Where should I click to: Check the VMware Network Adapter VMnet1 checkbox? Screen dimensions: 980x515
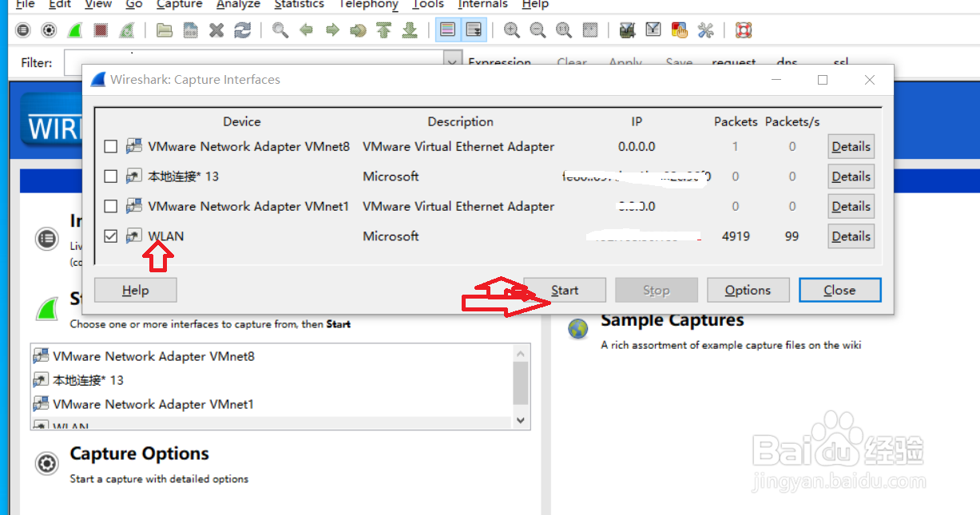pyautogui.click(x=111, y=207)
